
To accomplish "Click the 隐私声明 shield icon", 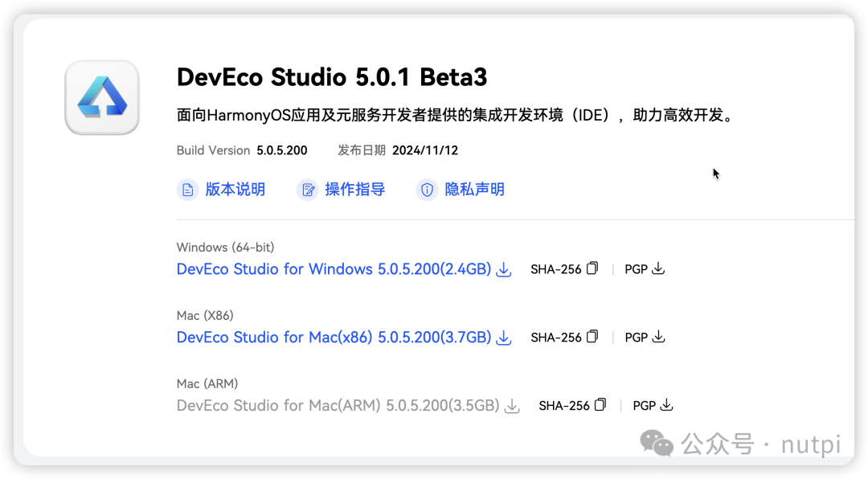I will [x=427, y=190].
